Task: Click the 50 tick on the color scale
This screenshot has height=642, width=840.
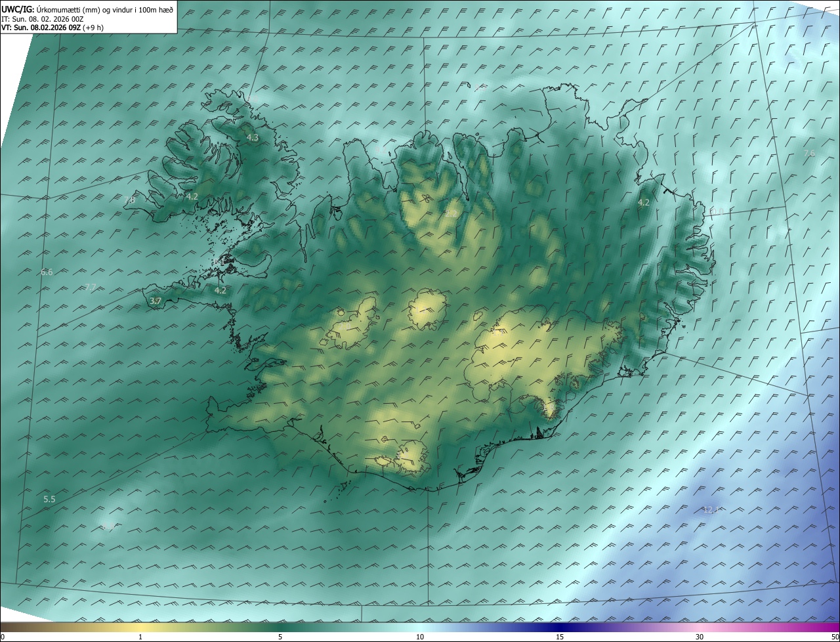Action: coord(835,637)
